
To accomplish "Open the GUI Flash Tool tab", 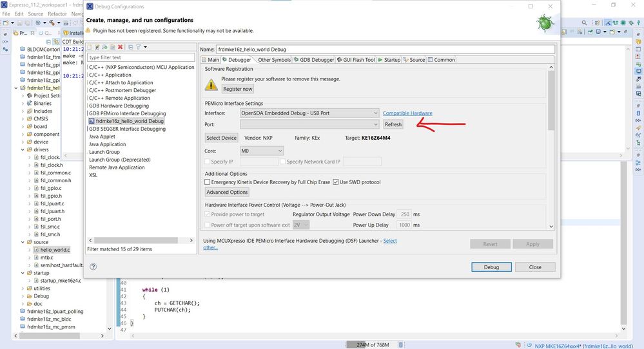I will pos(356,60).
